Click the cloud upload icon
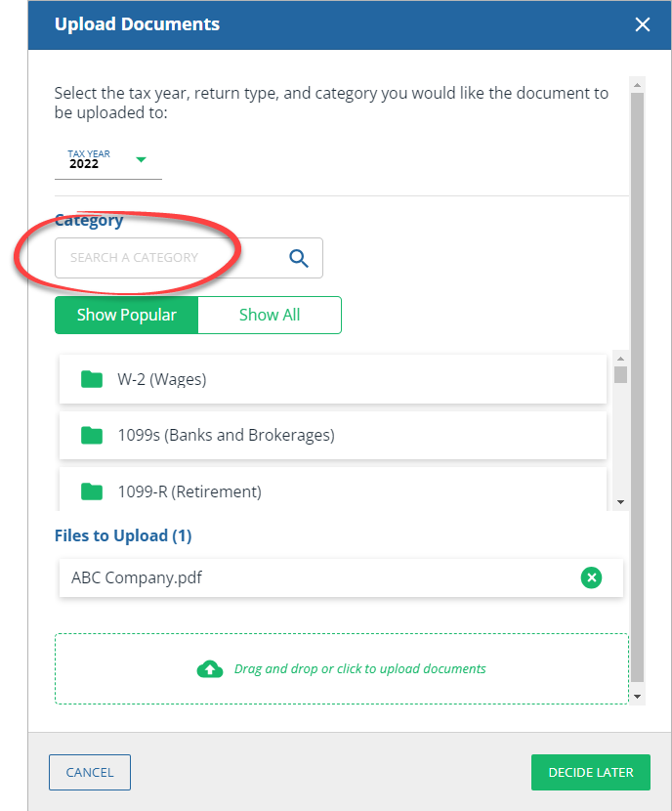Viewport: 672px width, 811px height. tap(210, 669)
